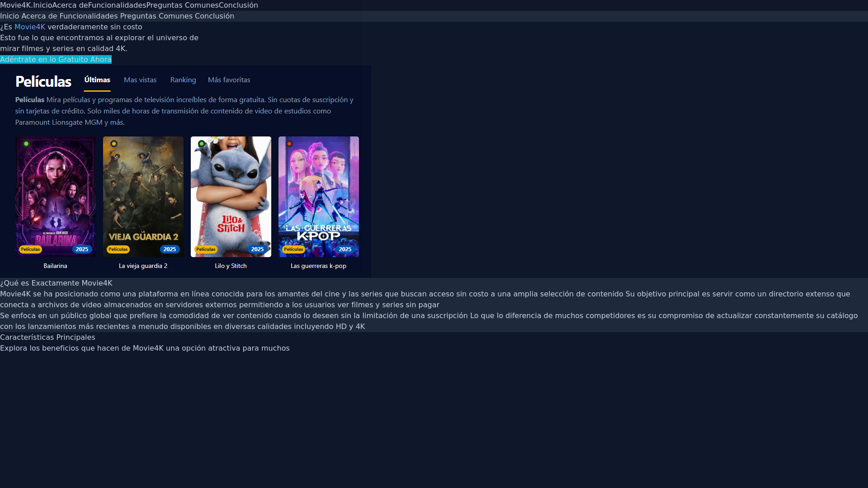This screenshot has width=868, height=488.
Task: Click the Películas badge on Lilo & Stitch poster
Action: pyautogui.click(x=206, y=249)
